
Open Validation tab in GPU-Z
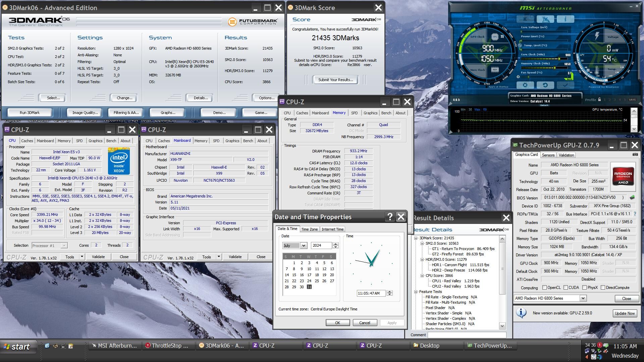[x=566, y=155]
